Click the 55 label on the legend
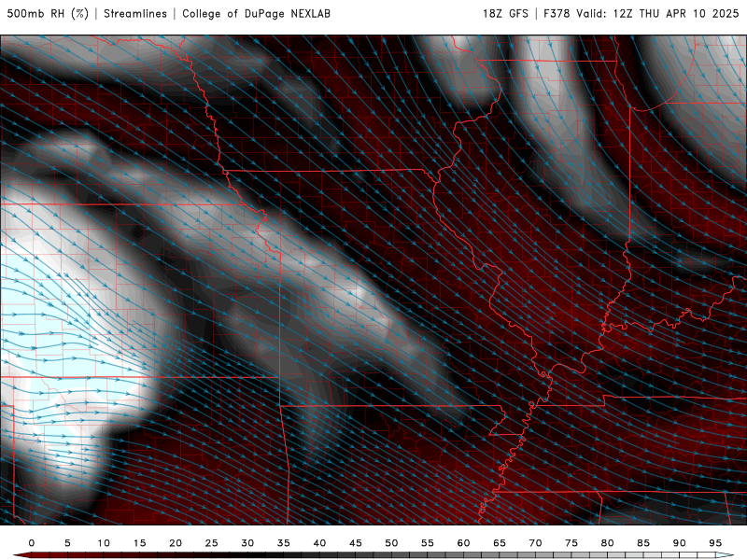Image resolution: width=747 pixels, height=560 pixels. 428,543
